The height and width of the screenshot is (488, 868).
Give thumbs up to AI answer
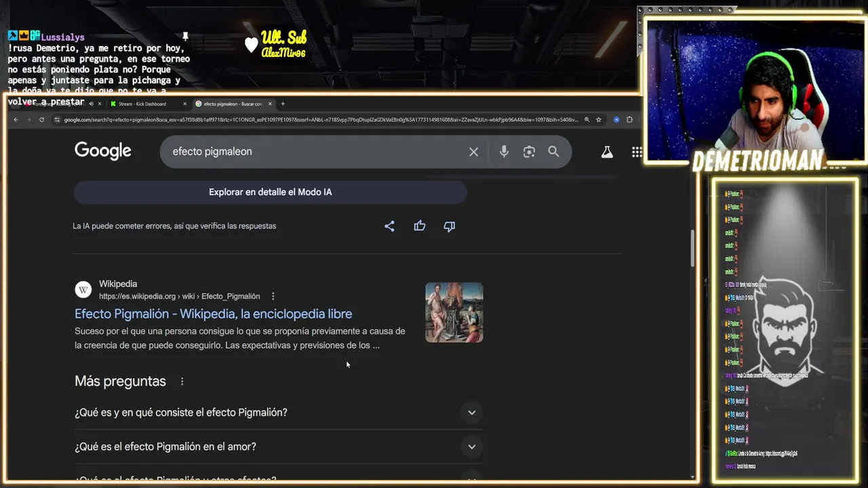420,226
